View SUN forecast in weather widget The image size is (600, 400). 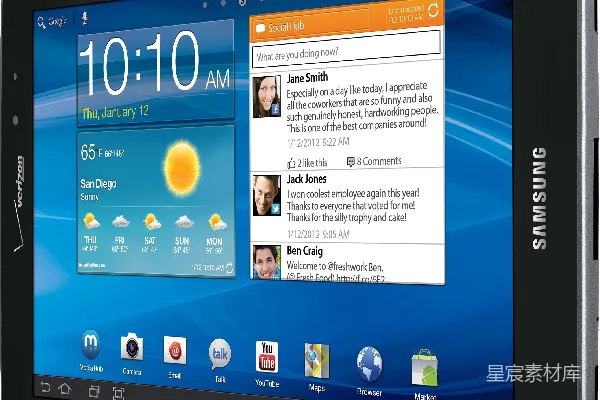pos(183,235)
